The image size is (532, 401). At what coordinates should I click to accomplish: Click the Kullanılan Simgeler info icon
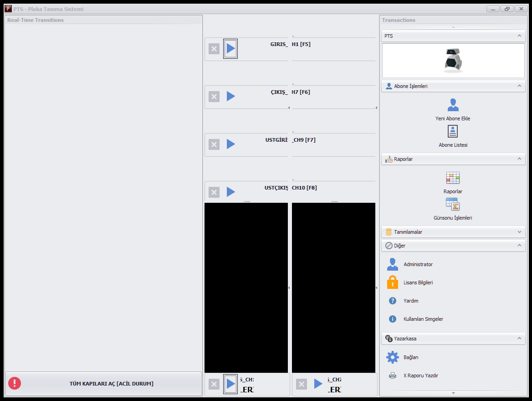tap(393, 319)
